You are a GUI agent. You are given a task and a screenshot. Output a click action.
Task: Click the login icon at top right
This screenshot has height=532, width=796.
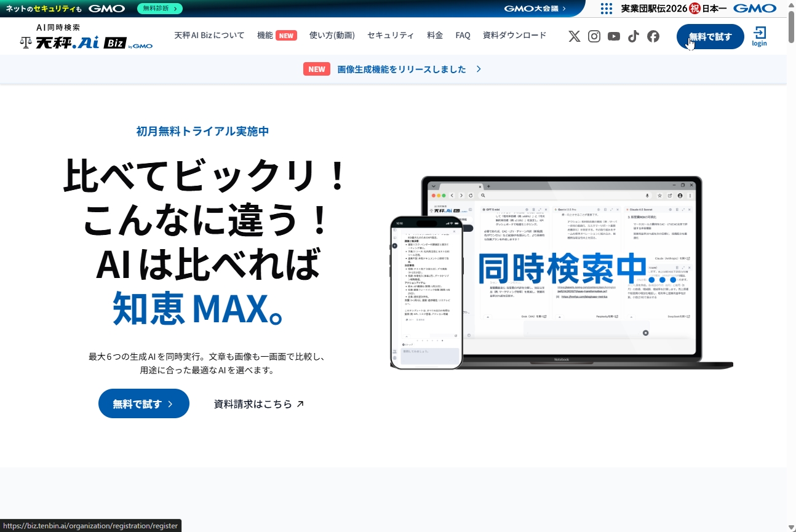point(759,36)
